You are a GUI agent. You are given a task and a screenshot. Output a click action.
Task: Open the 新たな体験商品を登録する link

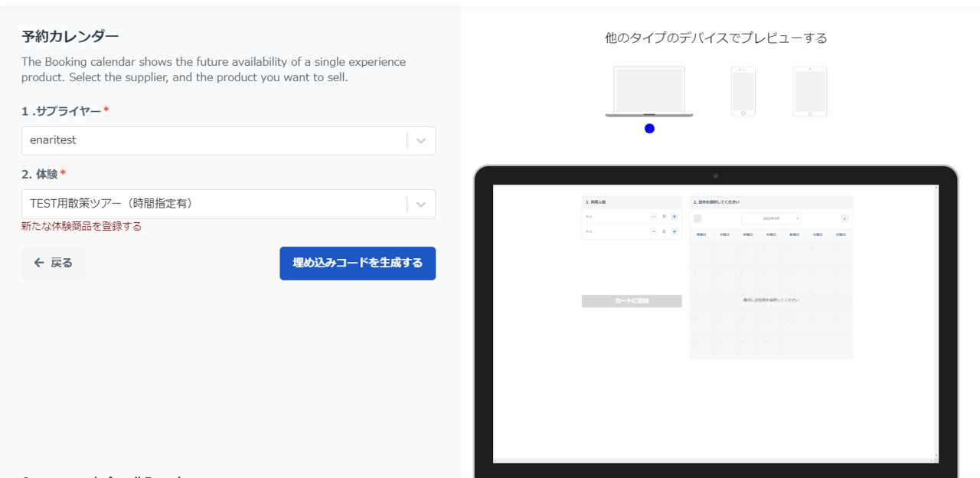tap(81, 227)
